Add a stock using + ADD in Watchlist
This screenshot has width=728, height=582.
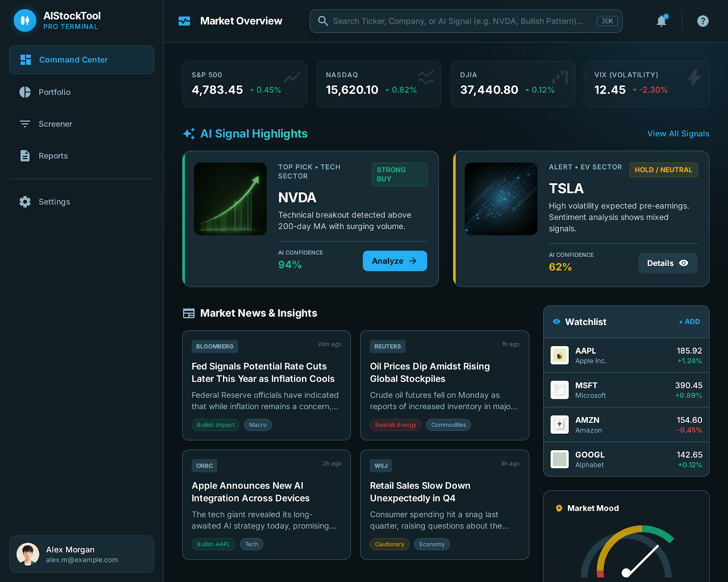[689, 321]
